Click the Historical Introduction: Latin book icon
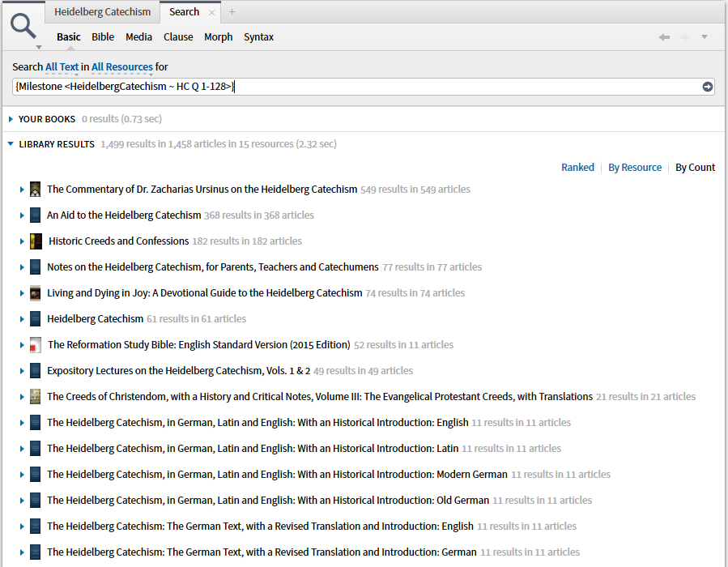 (36, 449)
